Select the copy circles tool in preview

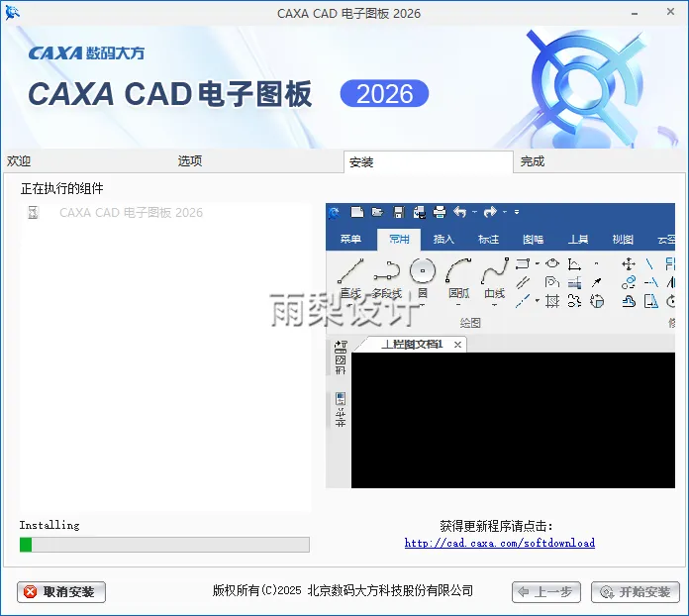tap(629, 282)
